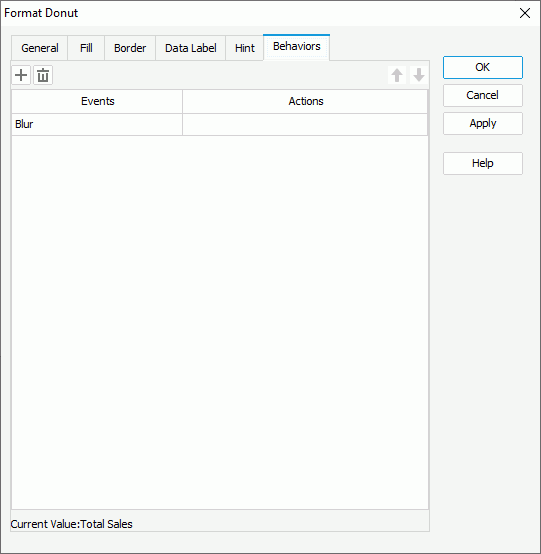Viewport: 541px width, 554px height.
Task: Show the Hint tab
Action: [245, 48]
